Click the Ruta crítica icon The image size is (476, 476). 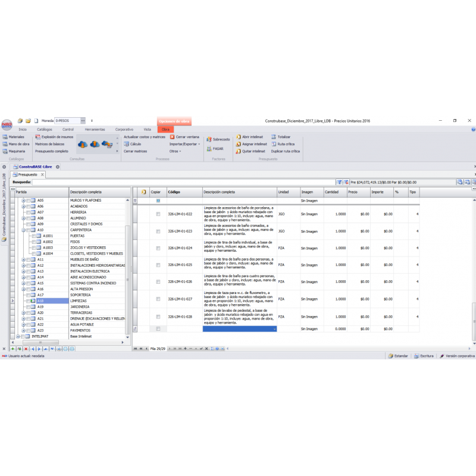[x=273, y=144]
